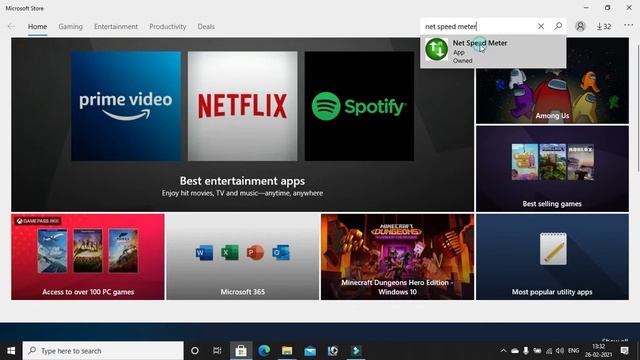Image resolution: width=640 pixels, height=360 pixels.
Task: Restore down the Microsoft Store window
Action: (x=607, y=8)
